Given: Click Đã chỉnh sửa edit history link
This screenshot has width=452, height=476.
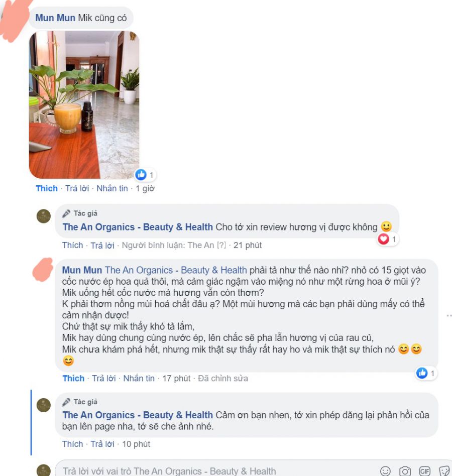Looking at the screenshot, I should coord(223,379).
